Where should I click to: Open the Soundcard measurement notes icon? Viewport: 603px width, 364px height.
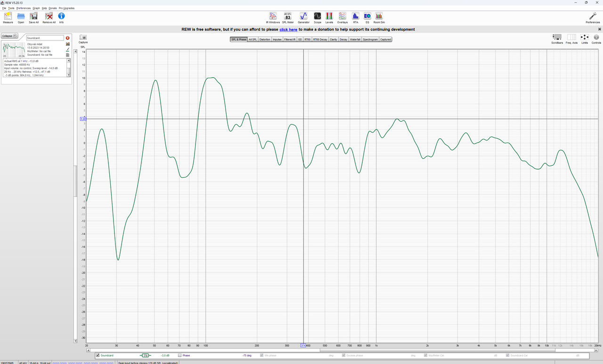pyautogui.click(x=68, y=55)
